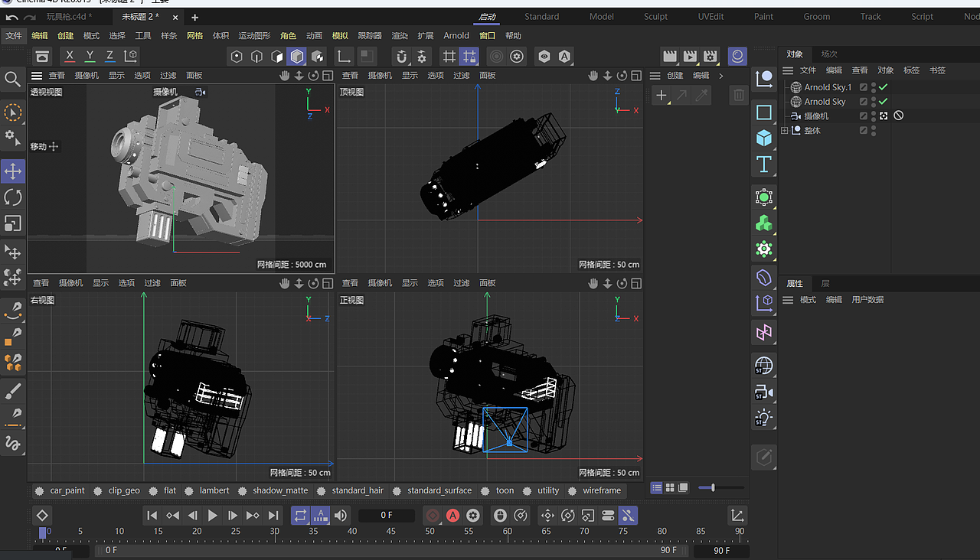Toggle X axis lock
This screenshot has height=560, width=980.
[x=70, y=56]
